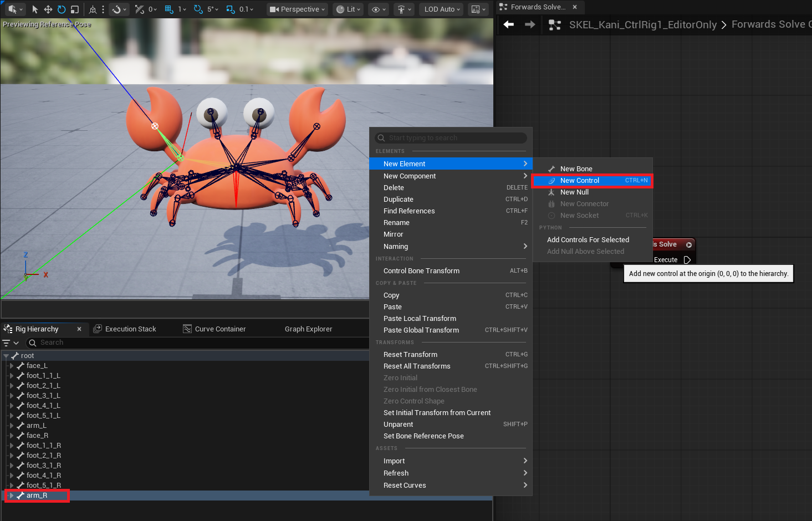Choose Reset All Transforms
812x521 pixels.
tap(451, 366)
